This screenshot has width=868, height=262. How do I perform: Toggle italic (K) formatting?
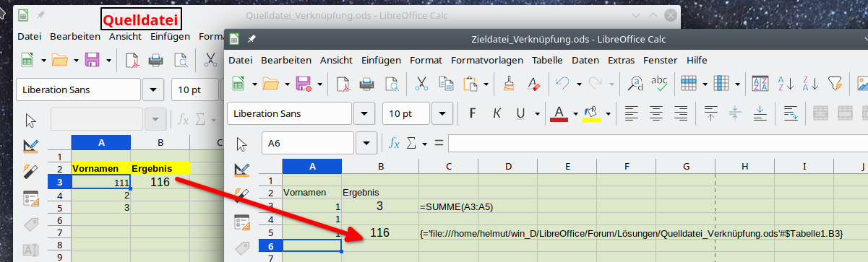click(x=497, y=113)
